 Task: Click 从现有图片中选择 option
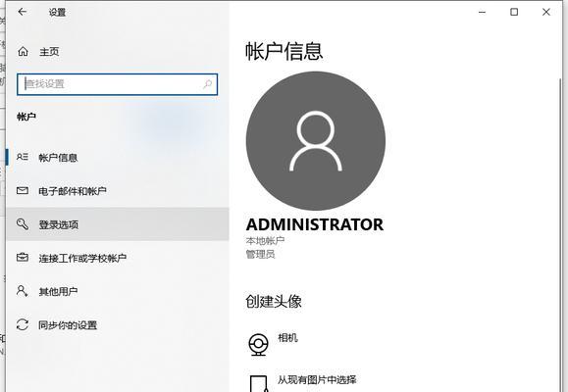pos(317,379)
